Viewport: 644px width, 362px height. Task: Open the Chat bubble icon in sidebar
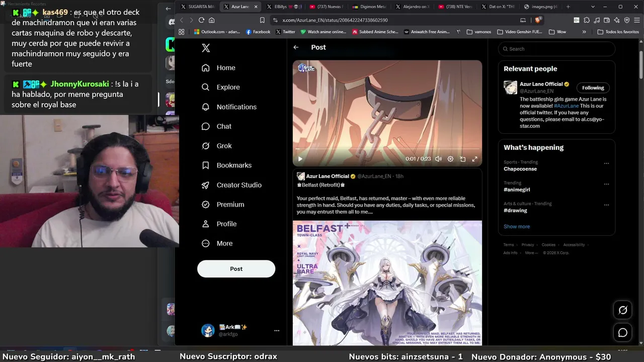(205, 126)
